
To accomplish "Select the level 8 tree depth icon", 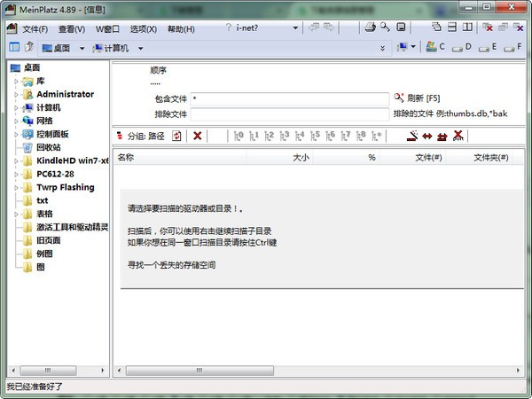I will (x=361, y=136).
